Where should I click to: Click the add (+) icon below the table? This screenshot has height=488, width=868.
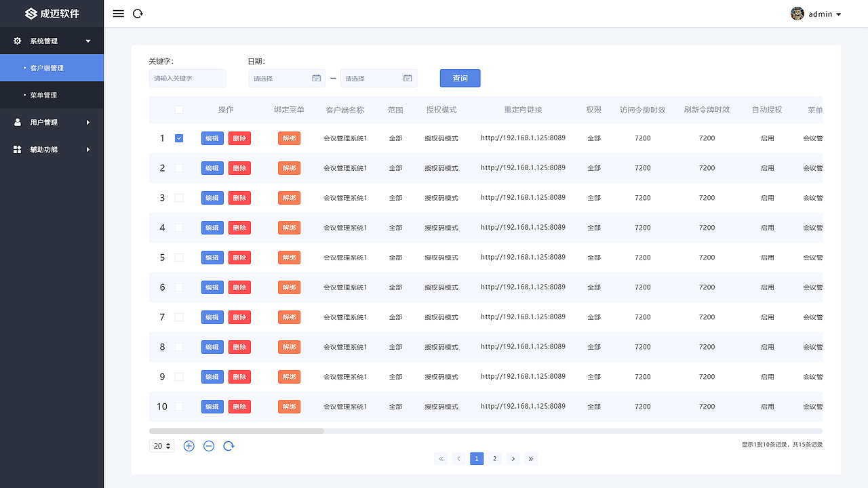point(189,445)
